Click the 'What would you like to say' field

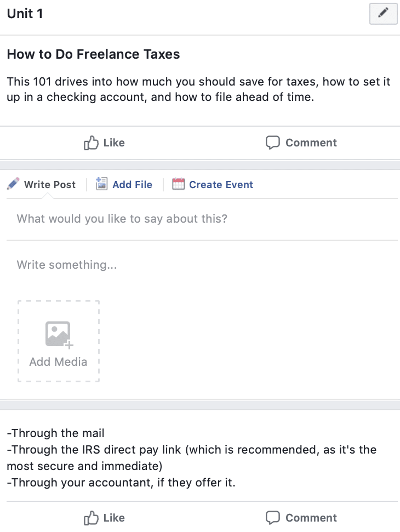pyautogui.click(x=202, y=219)
